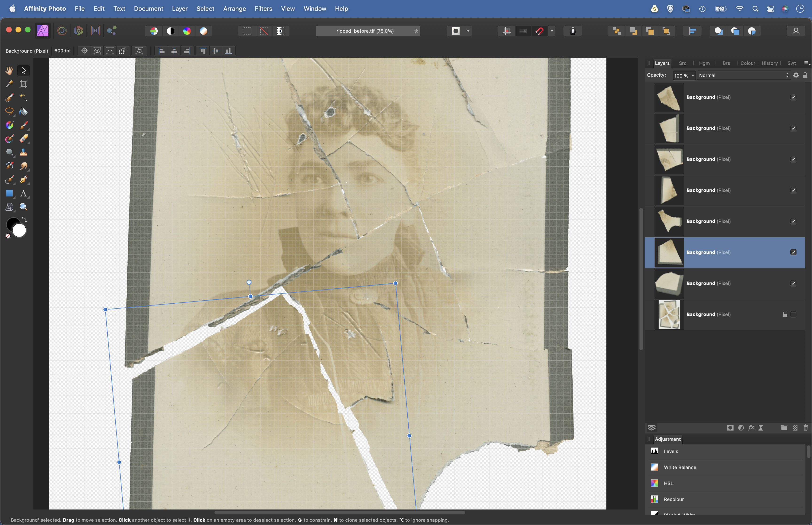Click the Invert Pixel Selection icon

281,31
